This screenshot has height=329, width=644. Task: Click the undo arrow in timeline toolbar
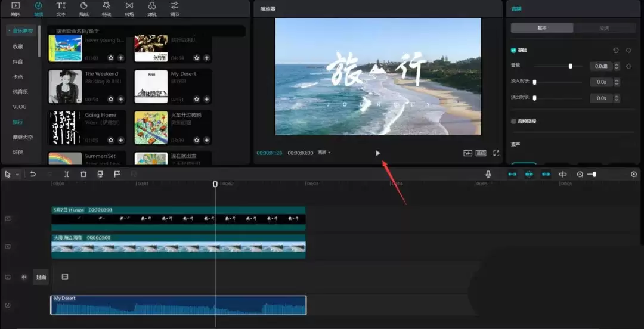tap(33, 174)
